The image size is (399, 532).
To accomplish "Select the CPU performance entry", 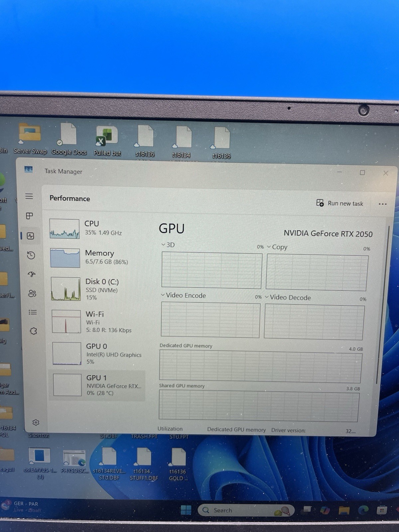I will [x=97, y=228].
